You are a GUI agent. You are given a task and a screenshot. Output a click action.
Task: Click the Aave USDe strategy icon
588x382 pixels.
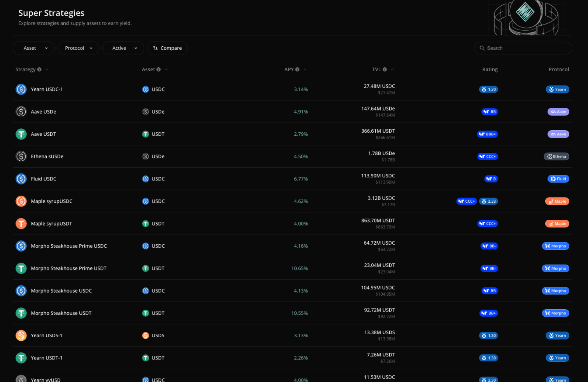[x=21, y=112]
